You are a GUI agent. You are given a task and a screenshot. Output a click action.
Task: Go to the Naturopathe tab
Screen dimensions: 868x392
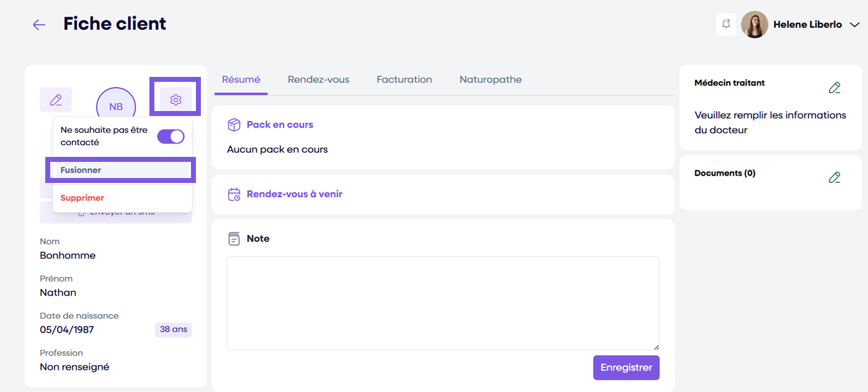coord(490,79)
